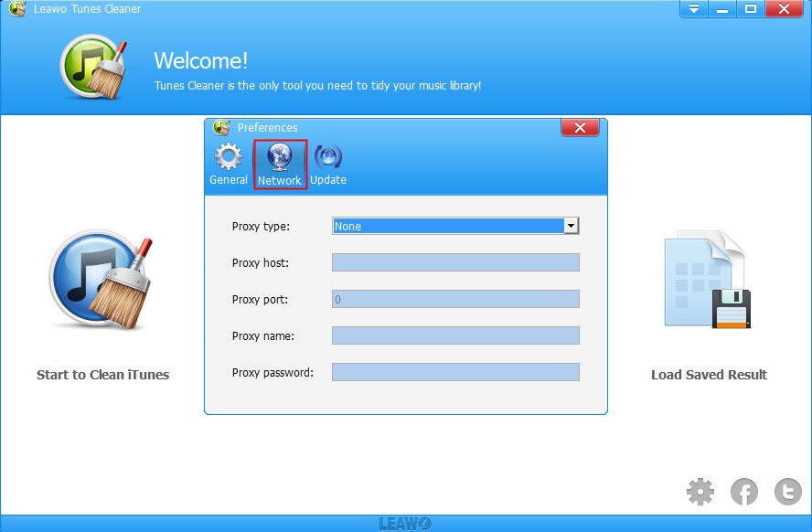Click the Proxy port input field
This screenshot has height=532, width=812.
pyautogui.click(x=455, y=299)
